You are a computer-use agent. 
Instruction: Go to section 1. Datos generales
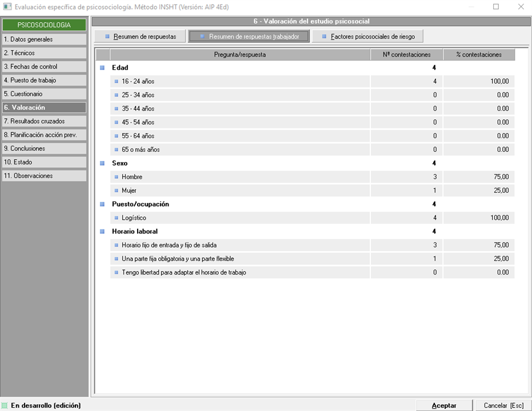point(44,39)
